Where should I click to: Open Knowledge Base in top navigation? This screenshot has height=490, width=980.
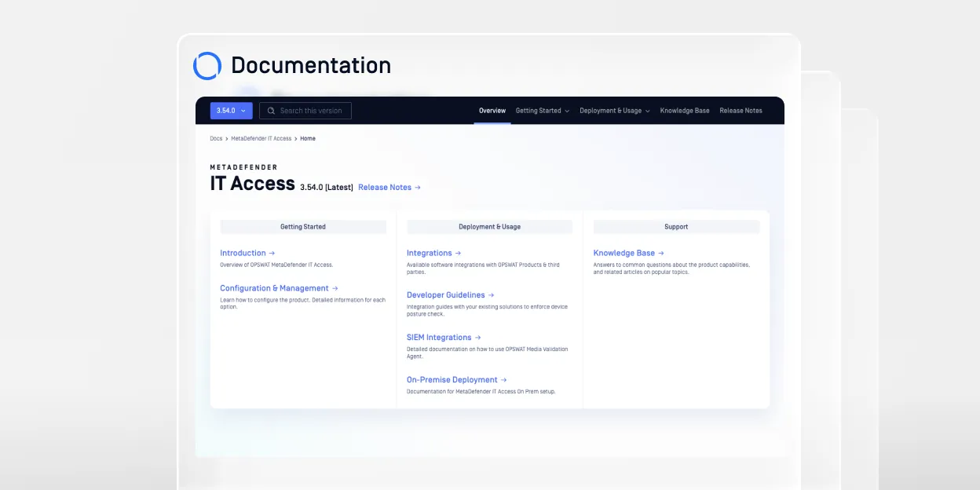pyautogui.click(x=685, y=111)
